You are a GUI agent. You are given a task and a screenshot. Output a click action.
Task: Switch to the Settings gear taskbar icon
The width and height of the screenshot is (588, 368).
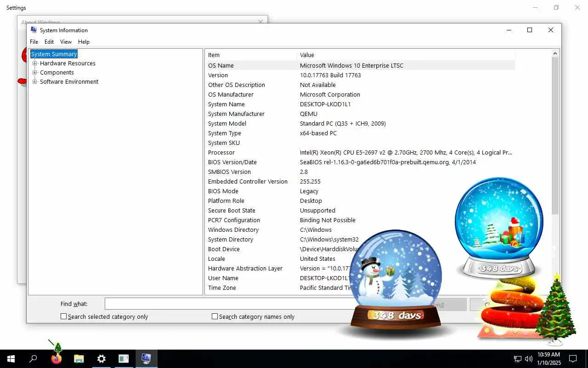[x=102, y=359]
